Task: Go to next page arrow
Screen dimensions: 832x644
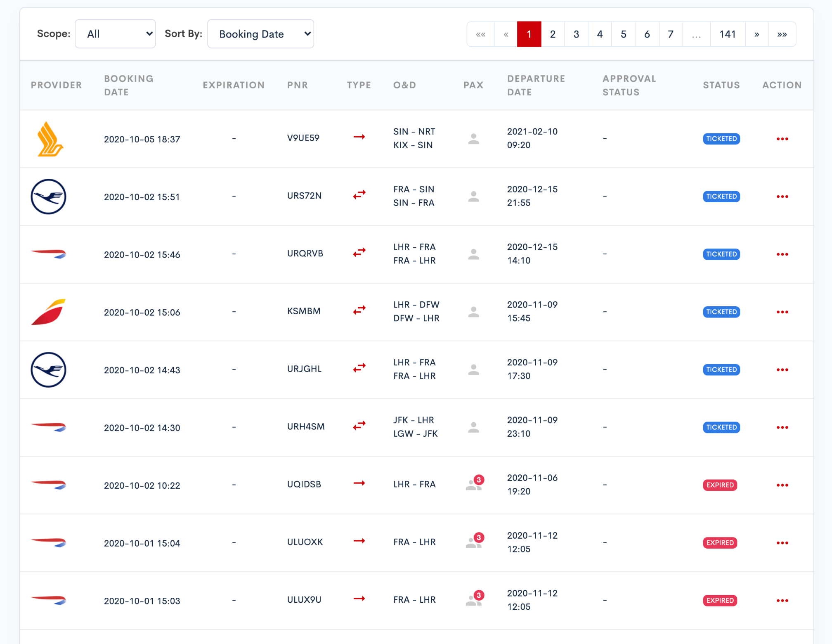Action: 756,34
